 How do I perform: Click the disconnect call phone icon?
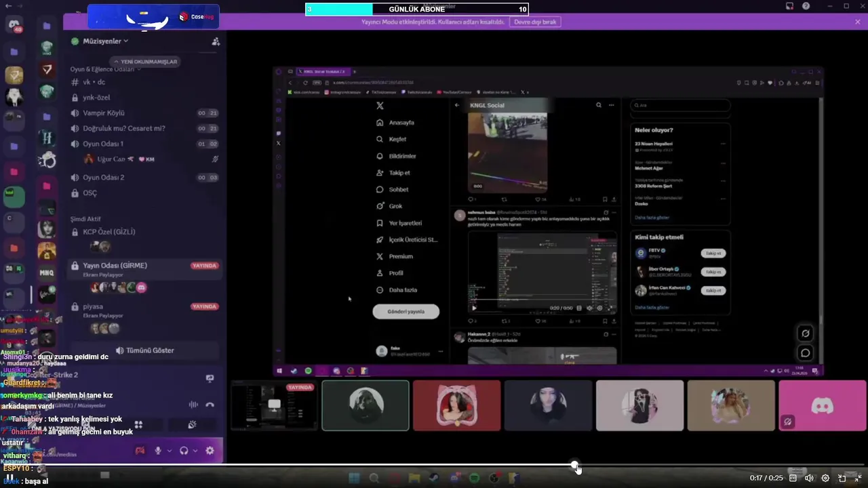coord(210,405)
